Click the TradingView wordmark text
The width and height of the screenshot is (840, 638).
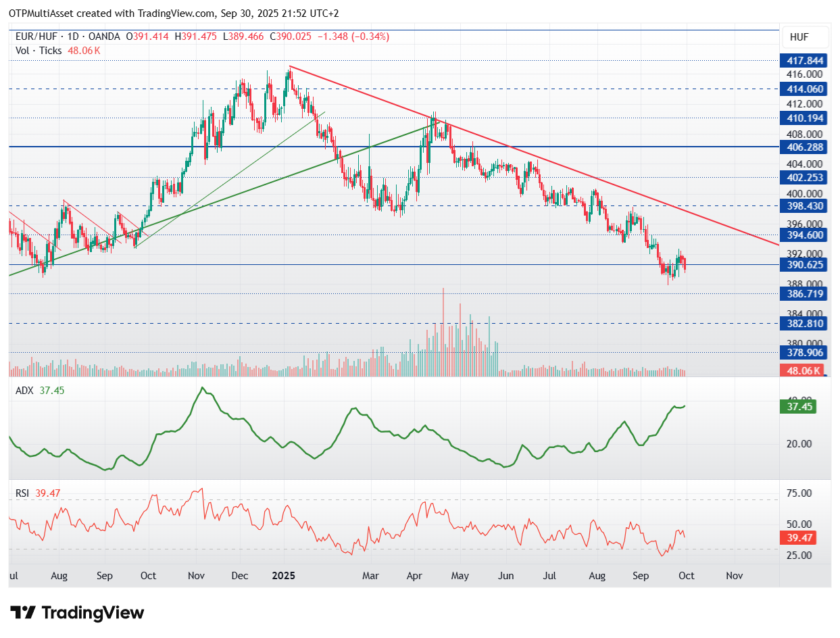point(93,613)
